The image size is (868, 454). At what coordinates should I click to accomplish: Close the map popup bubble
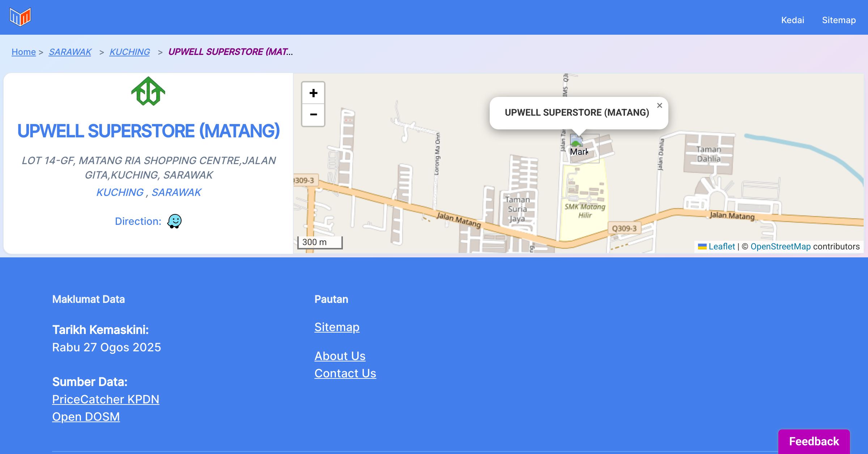click(659, 106)
